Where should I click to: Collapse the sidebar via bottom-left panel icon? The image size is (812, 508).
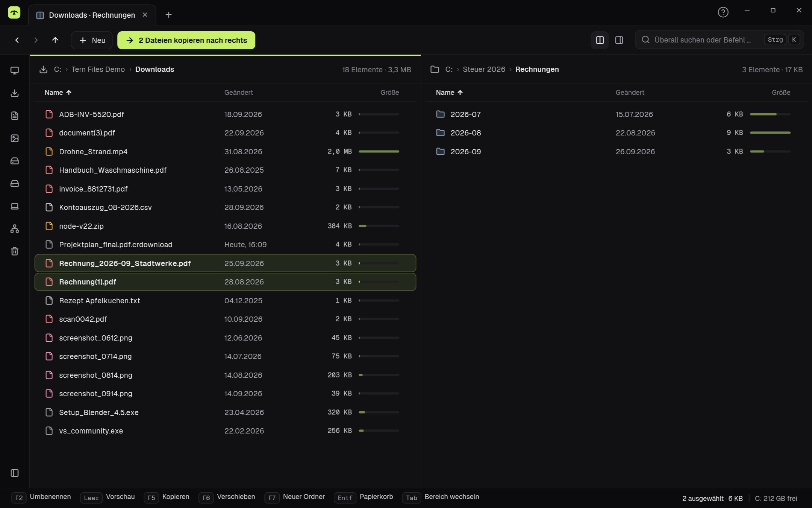tap(15, 473)
